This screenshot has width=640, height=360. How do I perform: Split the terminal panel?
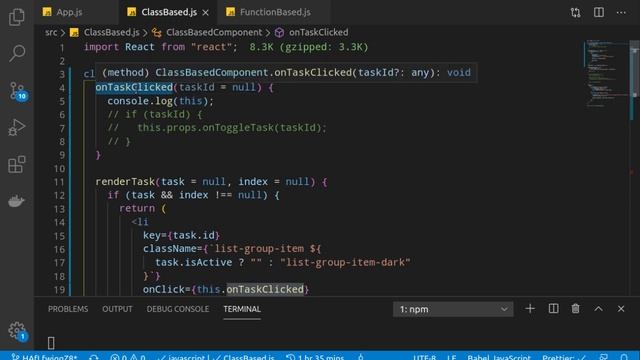(553, 309)
